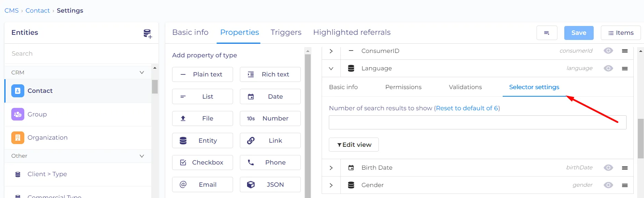644x198 pixels.
Task: Click the ConsumerID plain text type icon
Action: coord(351,51)
